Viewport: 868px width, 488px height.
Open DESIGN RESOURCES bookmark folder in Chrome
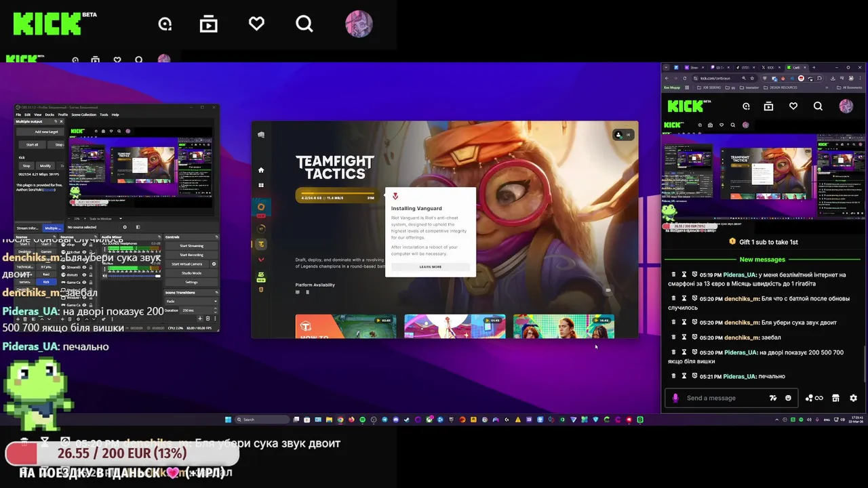[781, 87]
